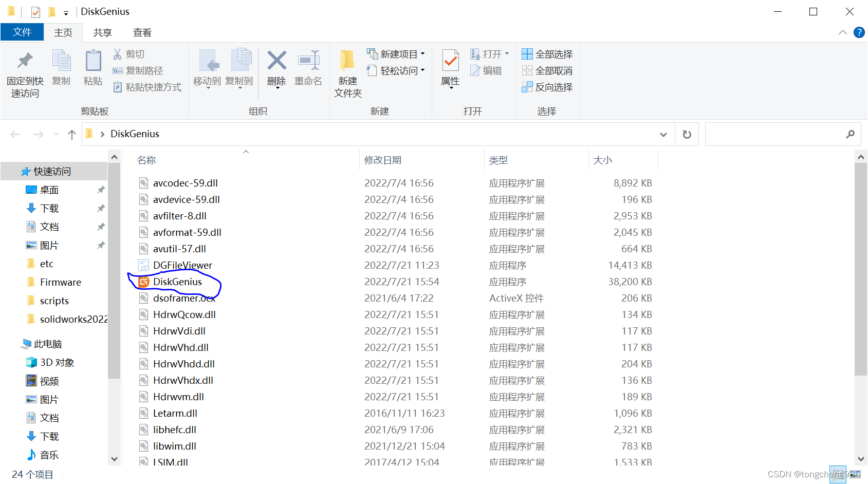The width and height of the screenshot is (868, 484).
Task: Click 粘贴快捷方式 paste shortcut button
Action: (147, 87)
